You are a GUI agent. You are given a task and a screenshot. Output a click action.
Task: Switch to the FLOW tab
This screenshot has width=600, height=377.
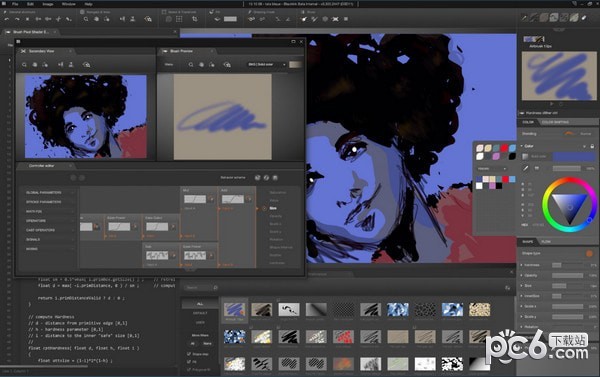tap(546, 242)
